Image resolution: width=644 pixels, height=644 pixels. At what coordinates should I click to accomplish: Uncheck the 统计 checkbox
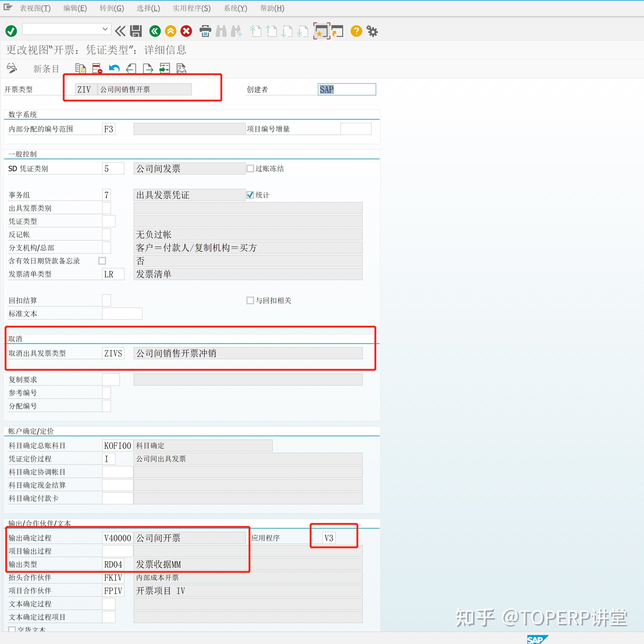click(x=250, y=195)
